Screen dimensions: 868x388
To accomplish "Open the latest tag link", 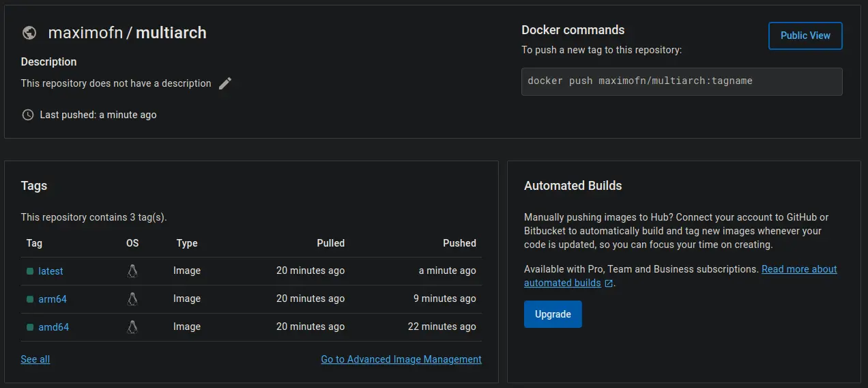I will (50, 271).
